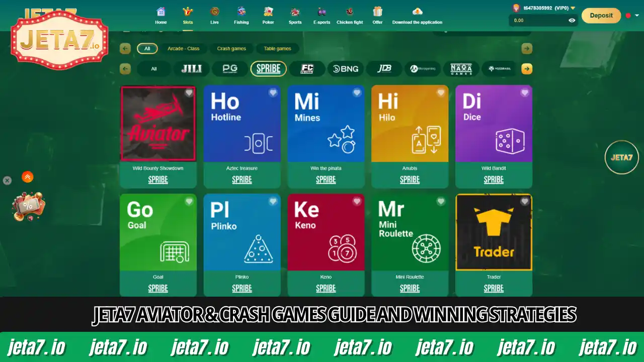
Task: Favorite the Trader game heart
Action: click(x=525, y=201)
